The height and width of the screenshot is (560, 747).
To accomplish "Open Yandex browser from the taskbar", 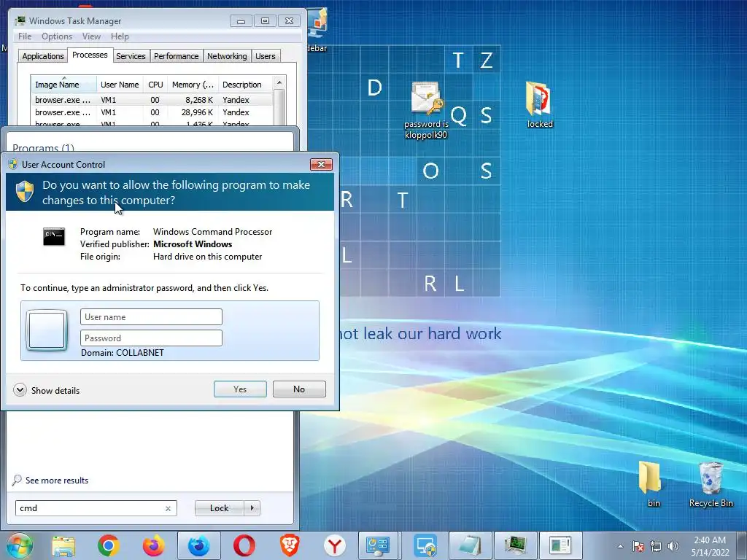I will tap(334, 545).
